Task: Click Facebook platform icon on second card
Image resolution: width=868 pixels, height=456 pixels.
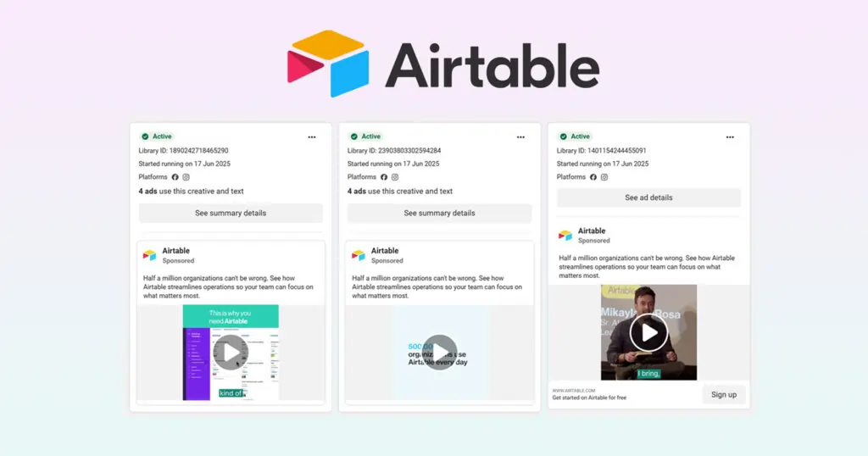Action: (384, 177)
